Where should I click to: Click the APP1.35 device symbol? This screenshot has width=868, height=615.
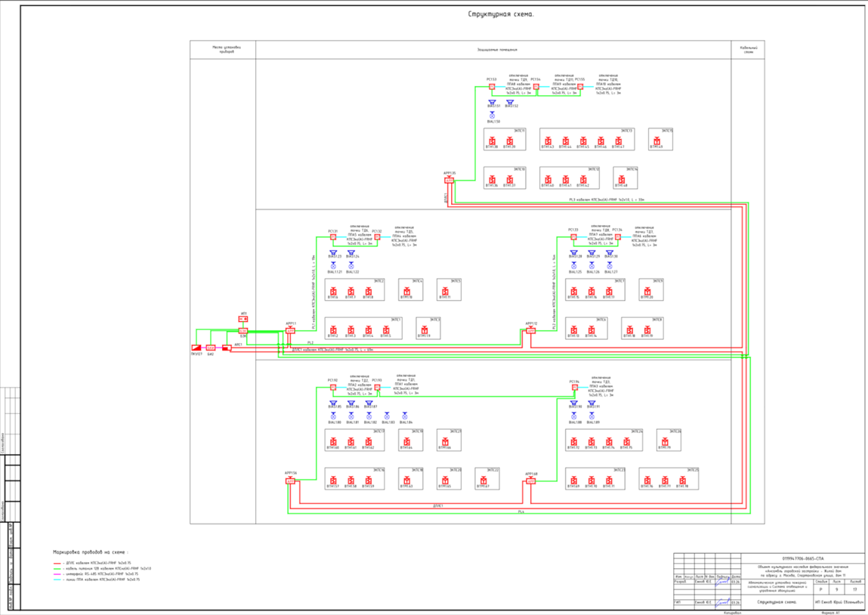449,181
